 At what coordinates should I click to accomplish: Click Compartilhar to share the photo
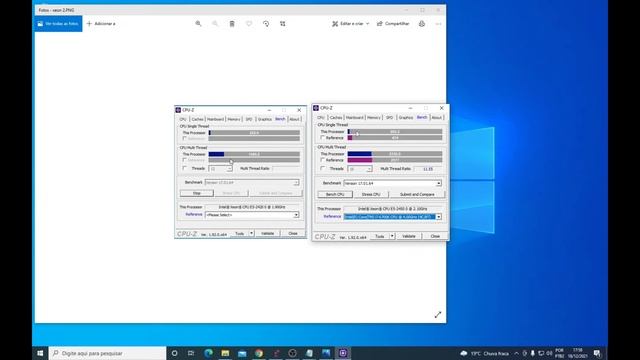click(393, 24)
